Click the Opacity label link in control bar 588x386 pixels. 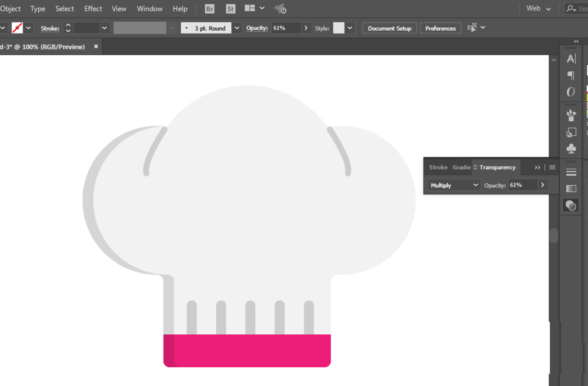click(257, 28)
